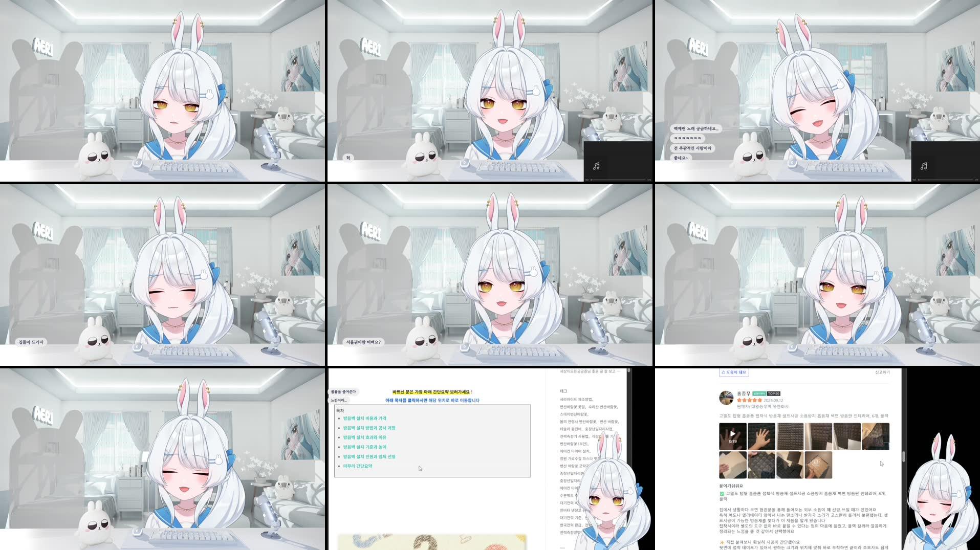Screen dimensions: 980x550
Task: Click the 서울권이랑 비벼요? chat bubble
Action: 364,342
